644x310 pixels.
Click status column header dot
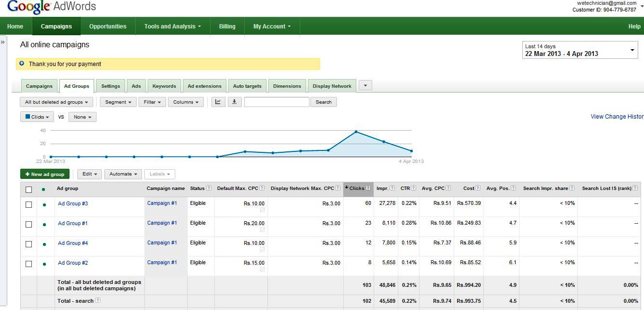[x=43, y=189]
